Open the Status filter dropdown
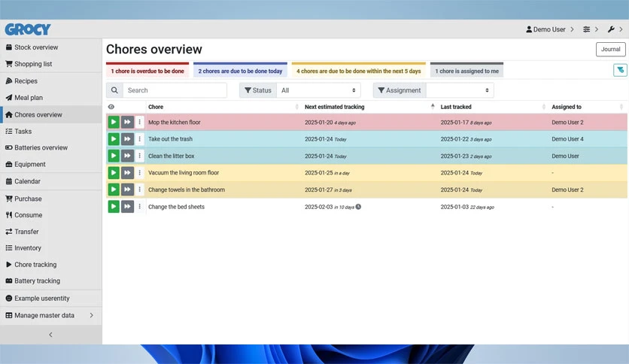 [318, 90]
